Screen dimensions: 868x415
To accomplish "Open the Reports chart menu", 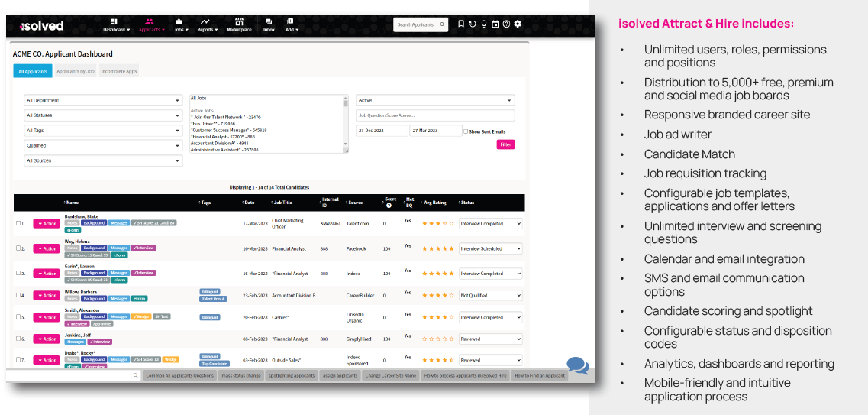I will click(x=205, y=21).
